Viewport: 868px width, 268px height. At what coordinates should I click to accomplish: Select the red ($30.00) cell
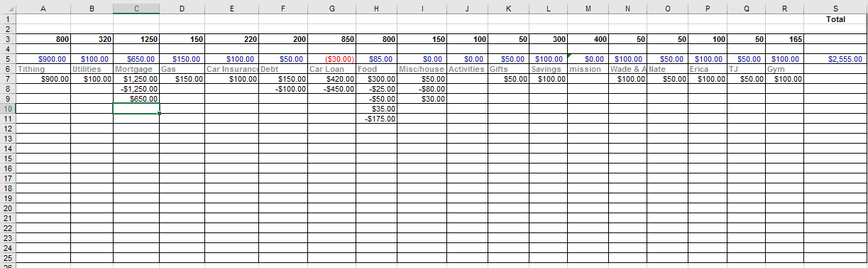tap(332, 59)
